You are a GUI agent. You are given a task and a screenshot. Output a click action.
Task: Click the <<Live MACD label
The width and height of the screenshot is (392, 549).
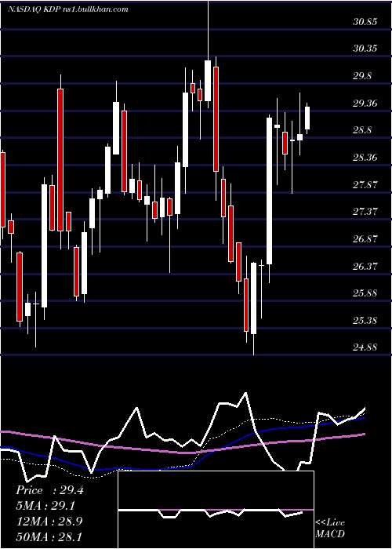click(330, 529)
